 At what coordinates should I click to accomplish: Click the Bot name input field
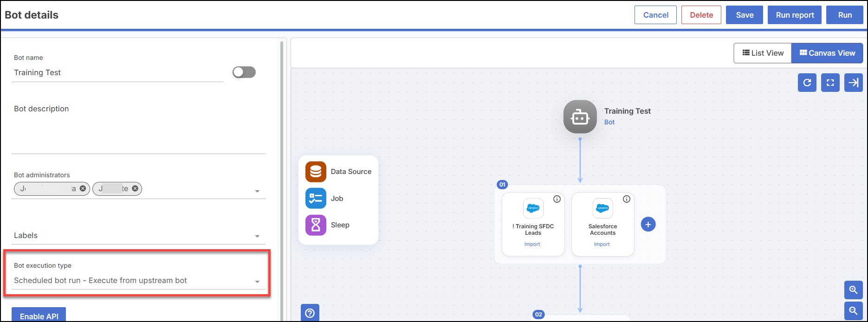[117, 72]
